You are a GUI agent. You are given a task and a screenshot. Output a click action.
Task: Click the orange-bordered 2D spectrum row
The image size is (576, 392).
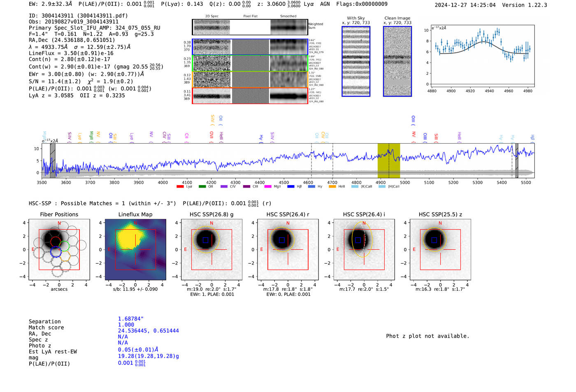(250, 79)
